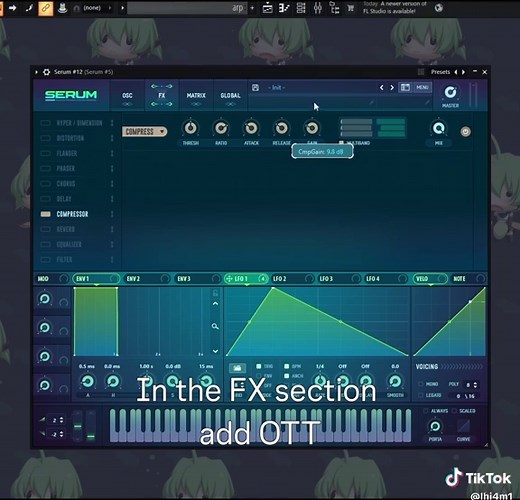Click the Init preset name
The width and height of the screenshot is (520, 500).
coord(276,88)
